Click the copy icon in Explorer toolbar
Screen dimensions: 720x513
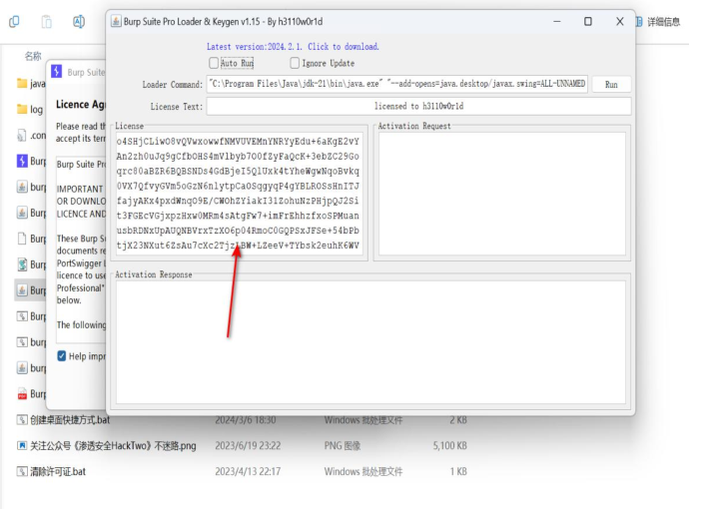(x=14, y=22)
